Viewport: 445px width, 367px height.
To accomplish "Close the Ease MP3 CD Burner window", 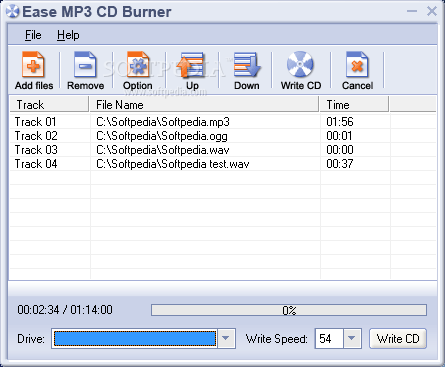I will pos(432,11).
